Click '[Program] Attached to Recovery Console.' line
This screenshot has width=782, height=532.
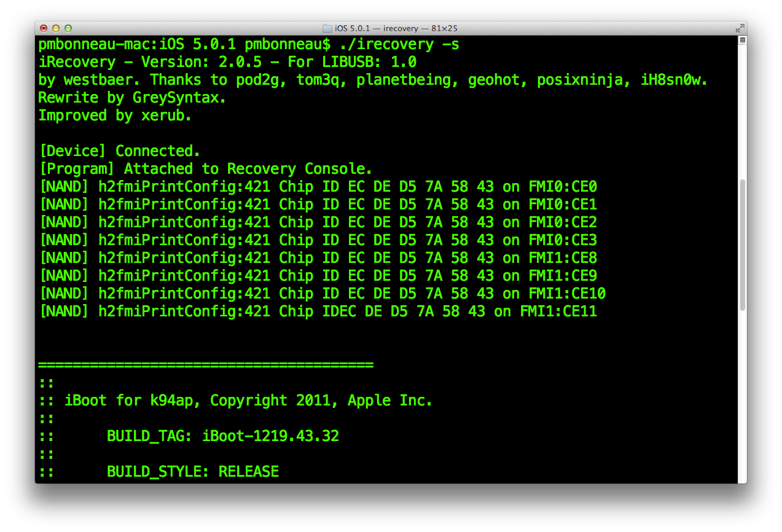point(206,169)
